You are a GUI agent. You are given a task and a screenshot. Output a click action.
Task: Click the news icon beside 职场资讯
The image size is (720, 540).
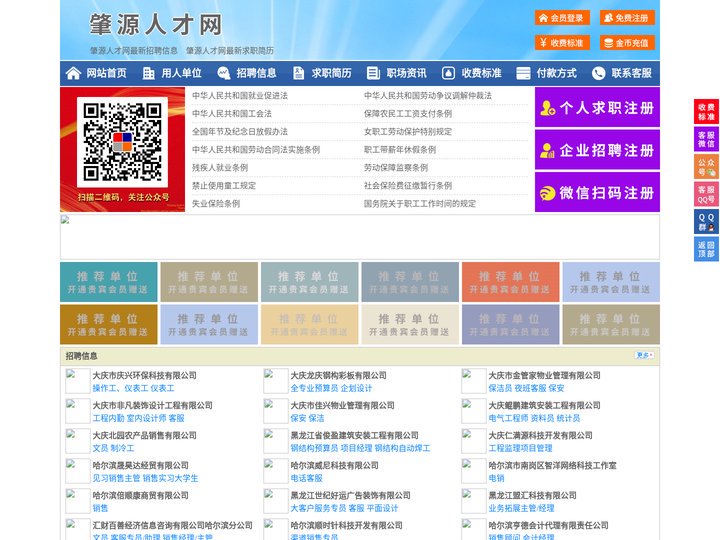pyautogui.click(x=373, y=73)
